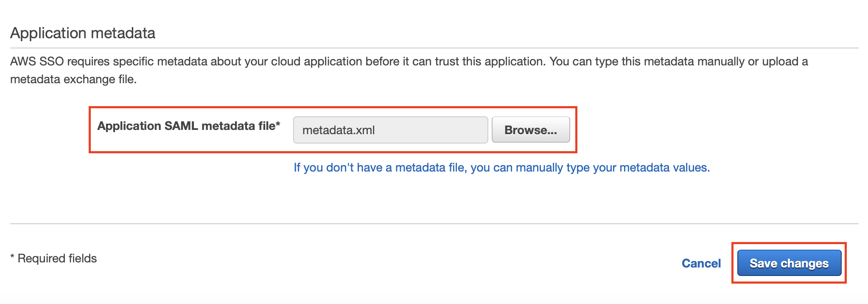Viewport: 868px width, 304px height.
Task: Open the manually type metadata values link
Action: click(501, 168)
